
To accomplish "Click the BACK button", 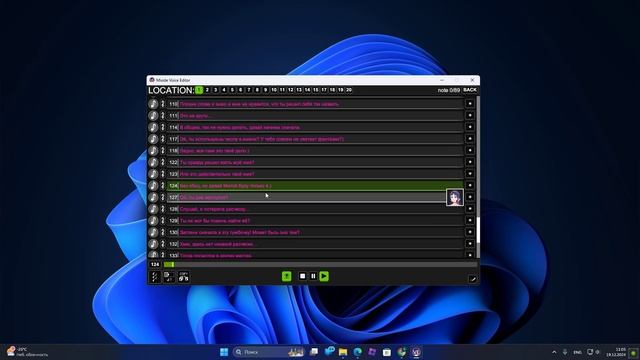I will (x=470, y=90).
